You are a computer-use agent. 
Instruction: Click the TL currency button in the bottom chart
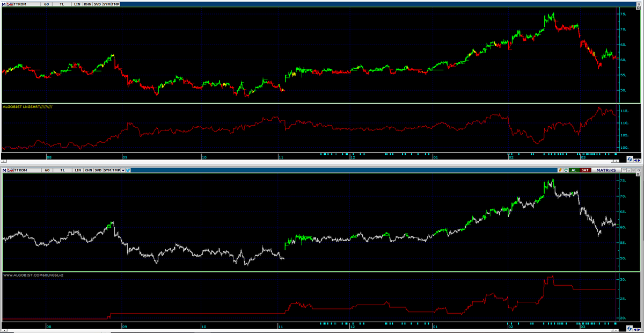[62, 170]
